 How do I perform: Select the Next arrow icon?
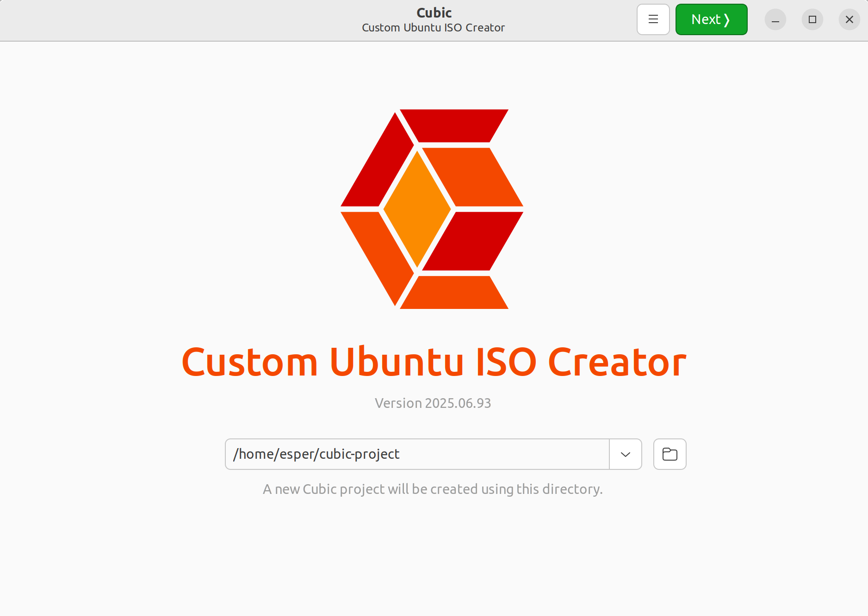pos(727,19)
